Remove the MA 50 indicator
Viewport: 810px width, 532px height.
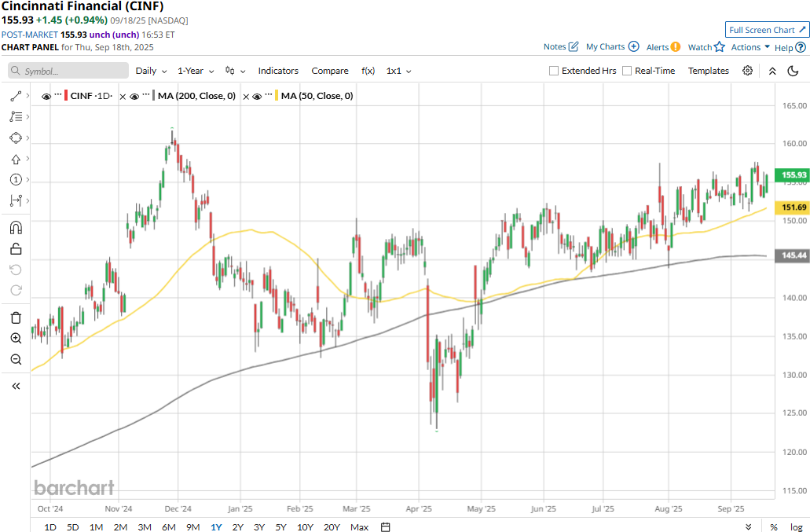(246, 96)
